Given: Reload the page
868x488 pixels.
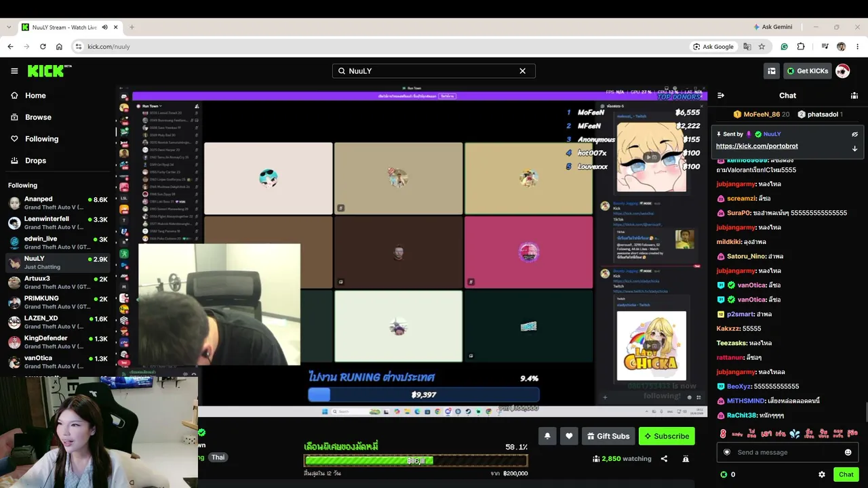Looking at the screenshot, I should pyautogui.click(x=43, y=47).
